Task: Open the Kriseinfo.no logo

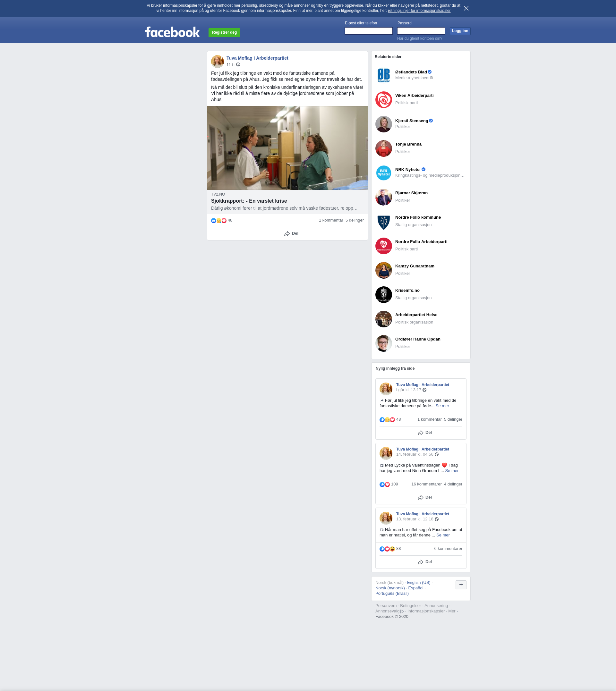Action: tap(383, 295)
